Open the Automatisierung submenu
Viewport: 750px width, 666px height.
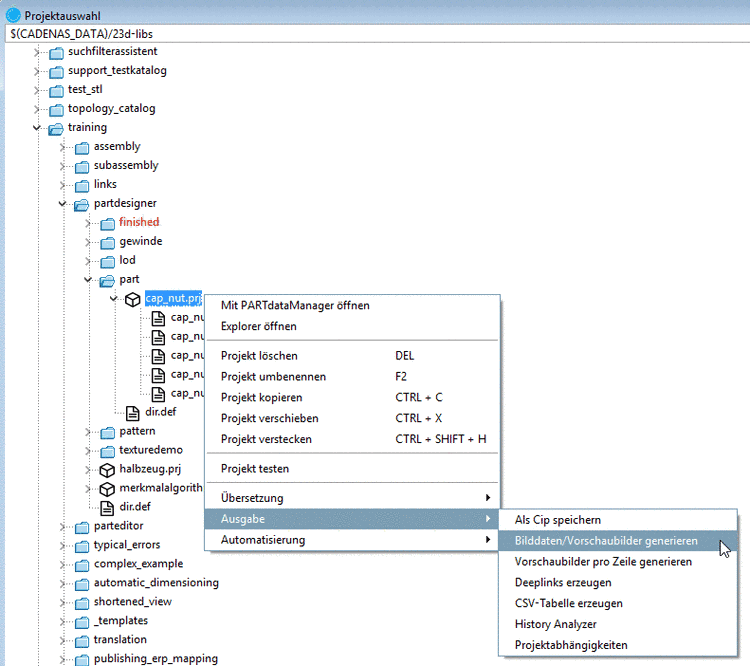click(353, 540)
